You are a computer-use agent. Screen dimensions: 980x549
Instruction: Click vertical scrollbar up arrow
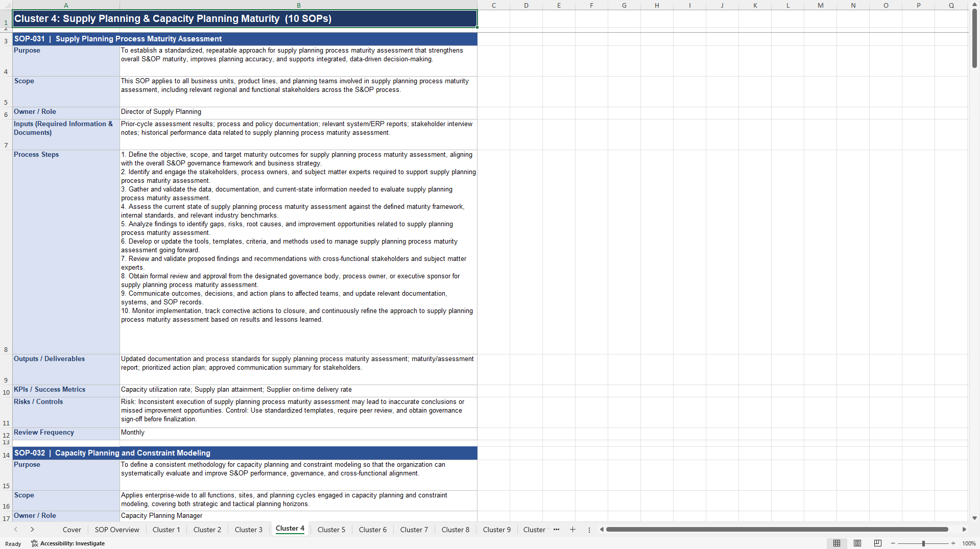[x=974, y=5]
